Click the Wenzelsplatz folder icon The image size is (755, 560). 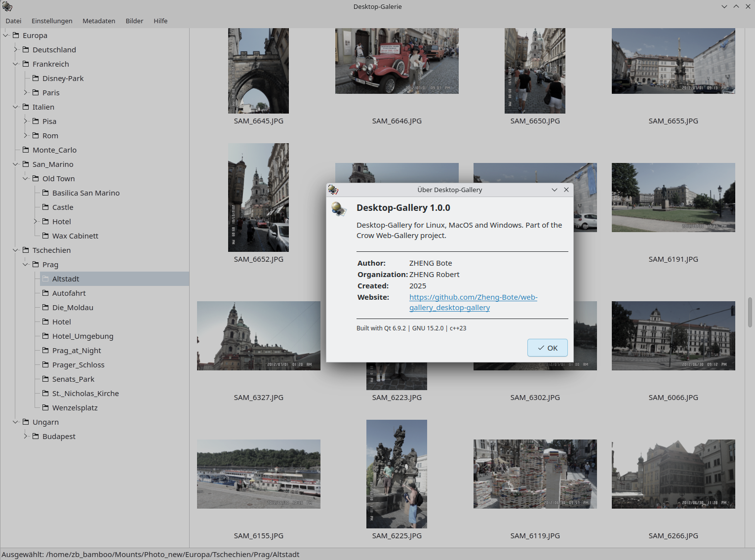(x=45, y=407)
